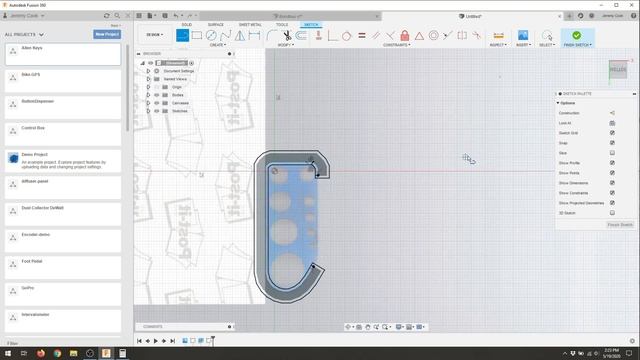Select the Circle sketch tool
Image resolution: width=640 pixels, height=360 pixels.
[x=211, y=36]
